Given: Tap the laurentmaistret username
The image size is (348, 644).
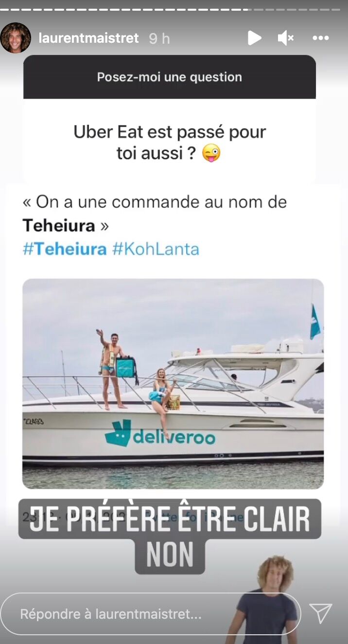Looking at the screenshot, I should 88,38.
